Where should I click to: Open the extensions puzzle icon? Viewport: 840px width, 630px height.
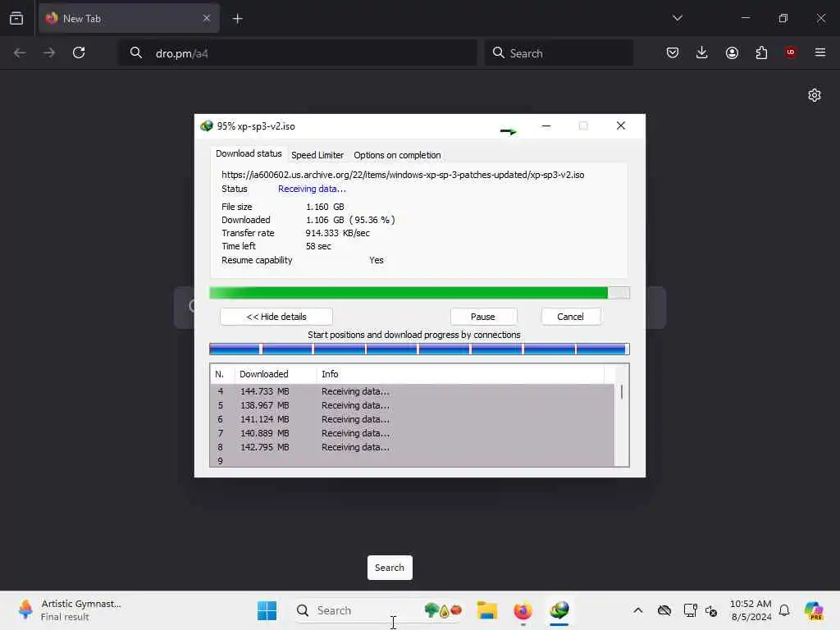click(x=761, y=52)
